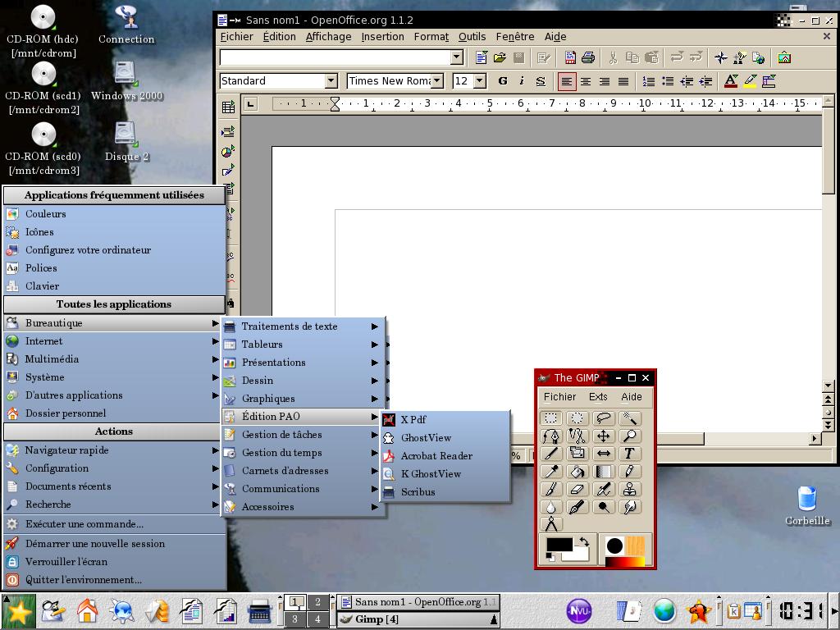
Task: Pick the Measure compass tool in GIMP
Action: tap(550, 524)
